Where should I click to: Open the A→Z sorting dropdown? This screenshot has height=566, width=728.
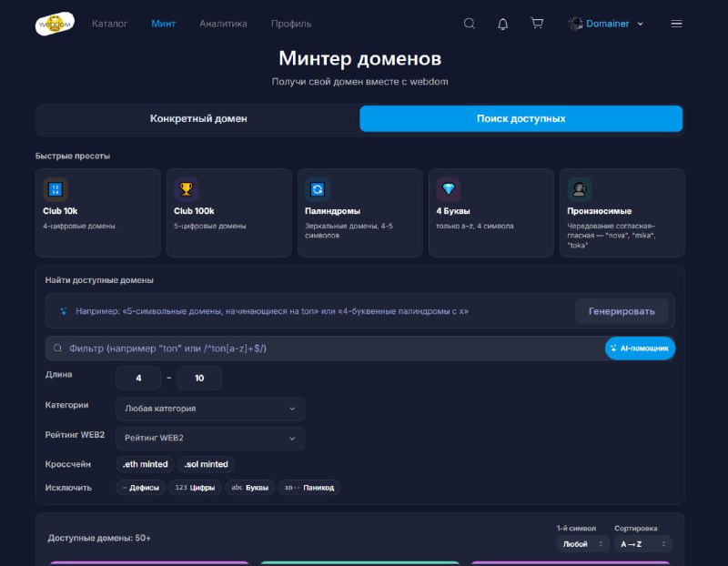pos(643,544)
